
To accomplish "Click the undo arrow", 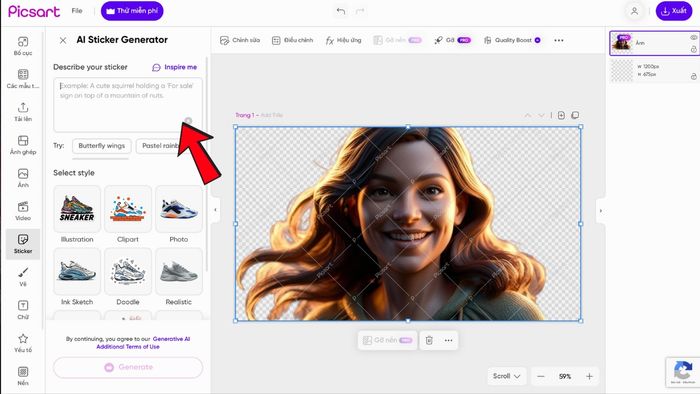I will [x=341, y=11].
